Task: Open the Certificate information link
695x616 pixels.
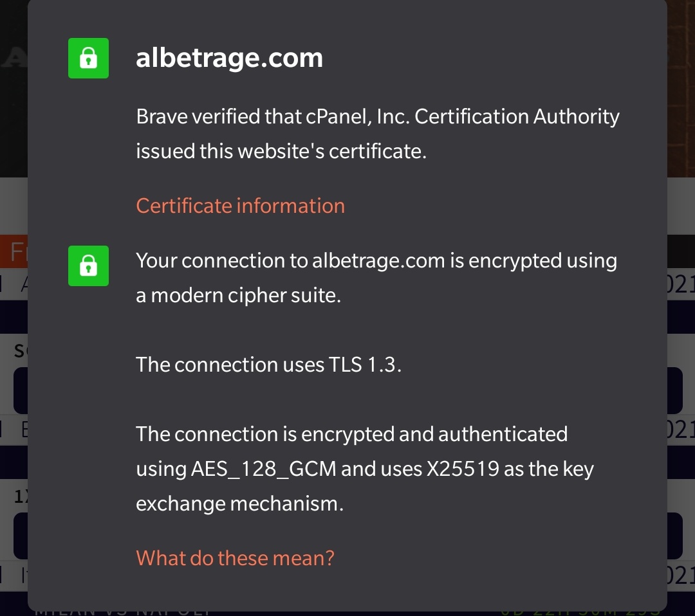Action: (x=240, y=206)
